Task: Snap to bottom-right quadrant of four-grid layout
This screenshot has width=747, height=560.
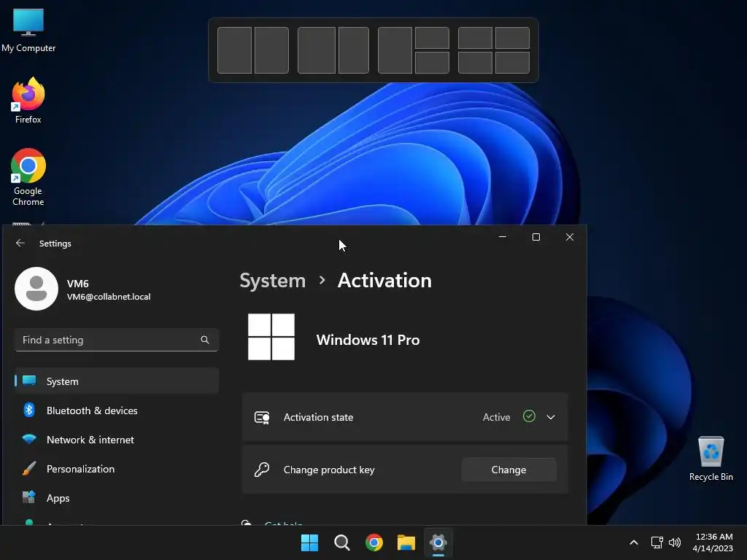Action: tap(512, 63)
